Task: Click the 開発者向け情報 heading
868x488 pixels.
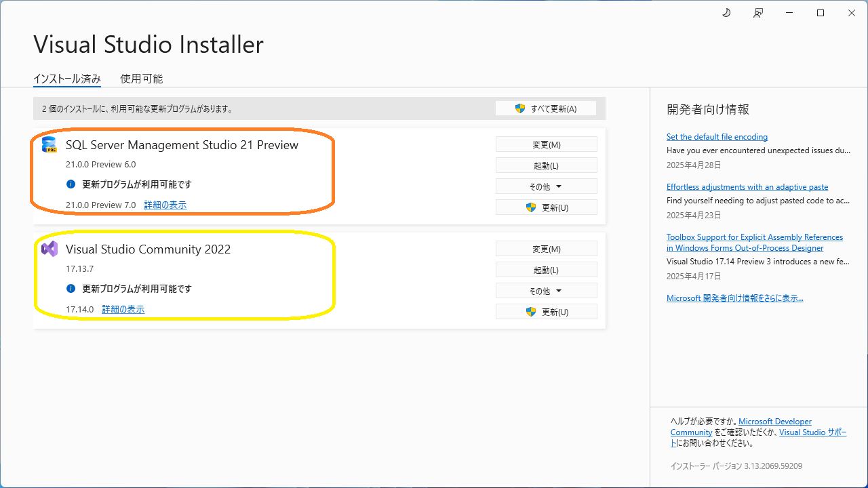Action: tap(708, 109)
